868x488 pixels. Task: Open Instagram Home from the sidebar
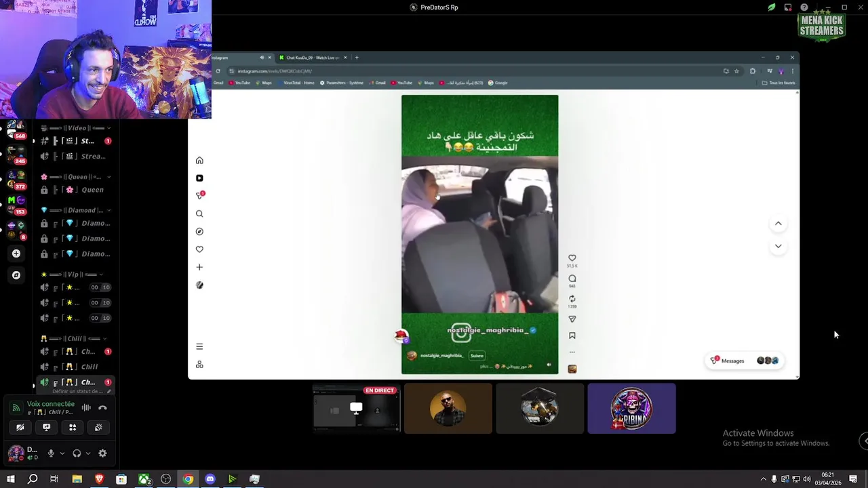pos(199,161)
